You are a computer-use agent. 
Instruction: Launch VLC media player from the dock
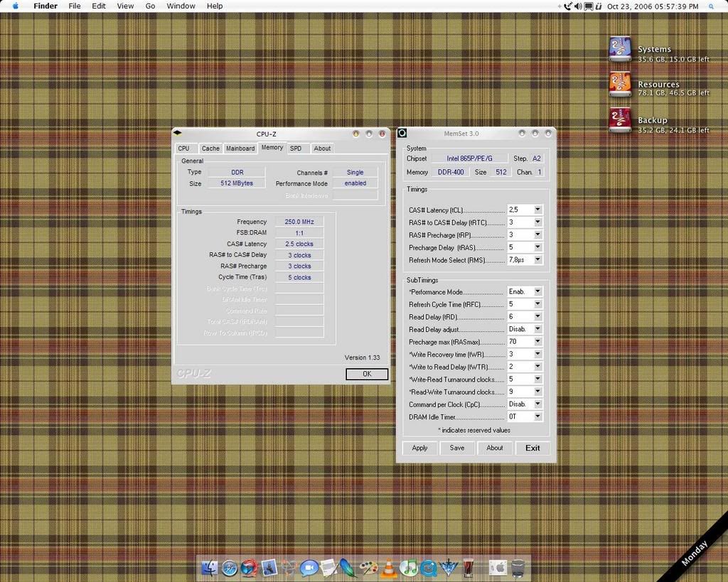tap(389, 567)
